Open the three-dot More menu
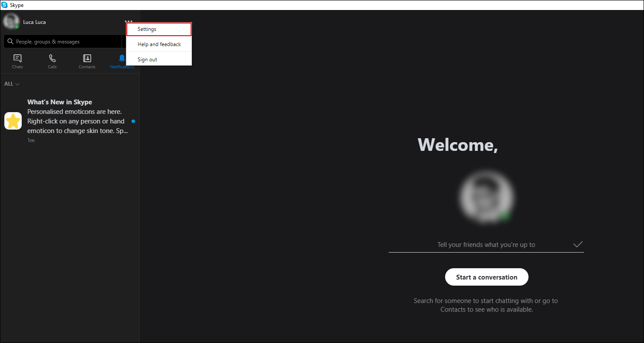This screenshot has width=644, height=343. click(x=129, y=20)
